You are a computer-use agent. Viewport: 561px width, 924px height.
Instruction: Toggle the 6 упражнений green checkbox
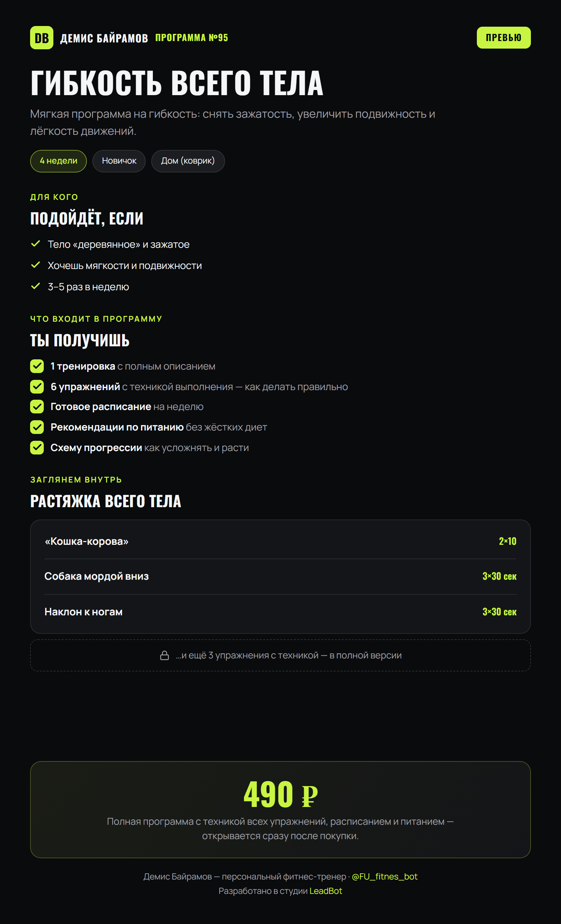tap(37, 387)
